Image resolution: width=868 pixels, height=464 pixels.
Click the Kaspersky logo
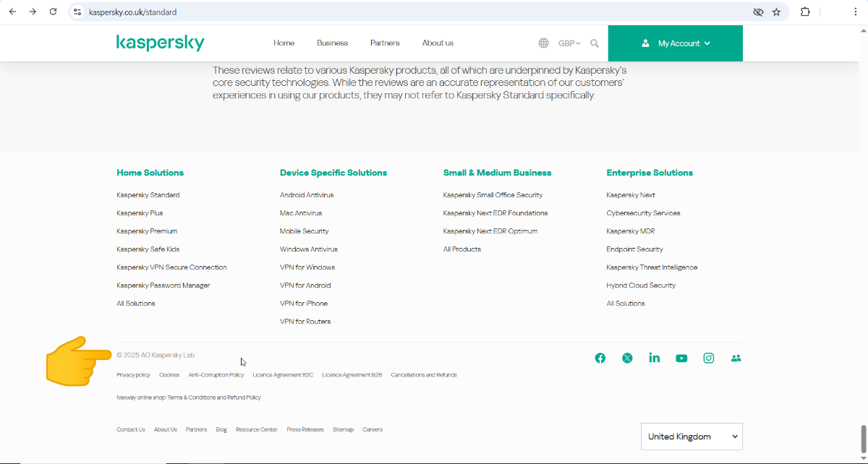(x=161, y=43)
